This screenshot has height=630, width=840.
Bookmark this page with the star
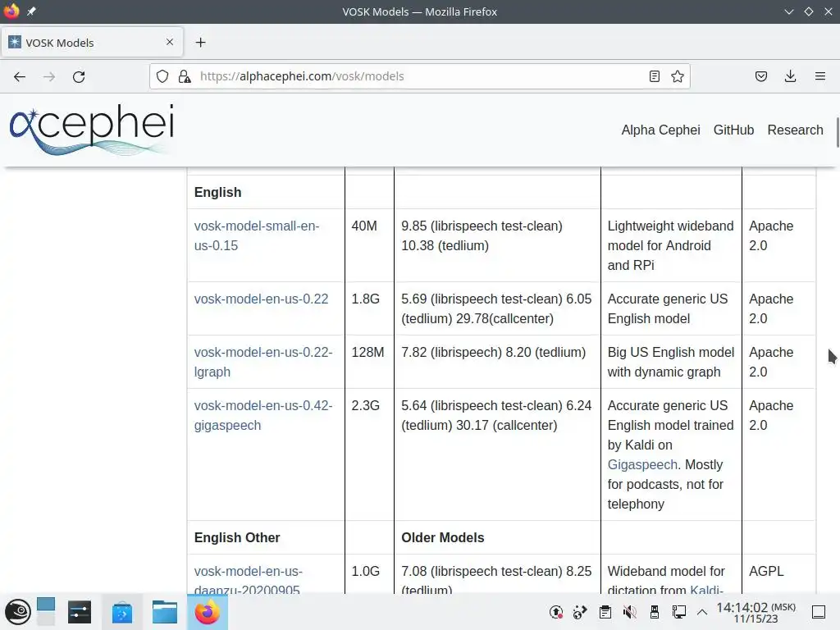(677, 76)
